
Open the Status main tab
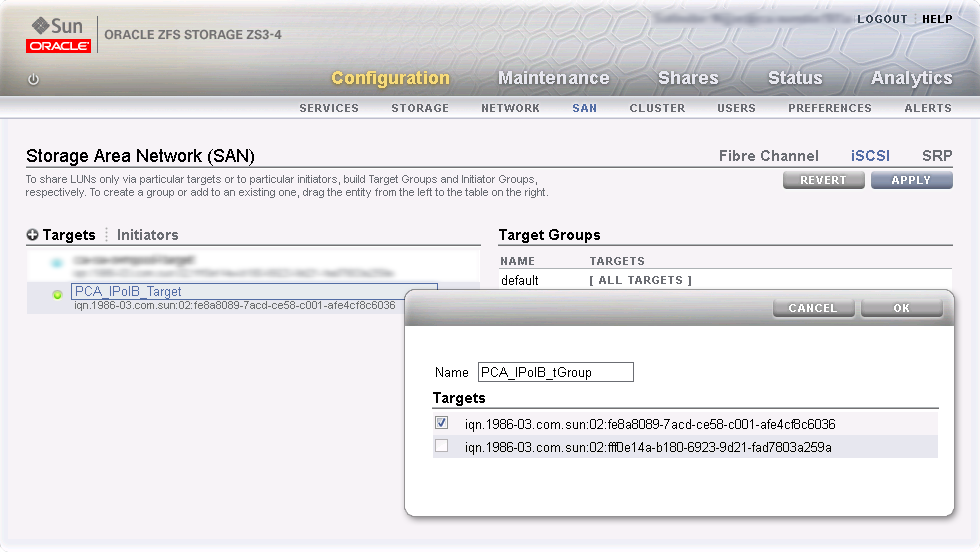pos(795,78)
